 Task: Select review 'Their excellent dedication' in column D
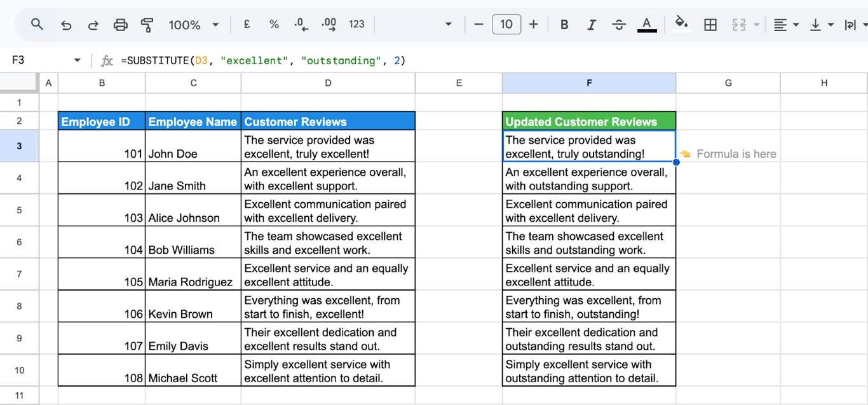[328, 338]
